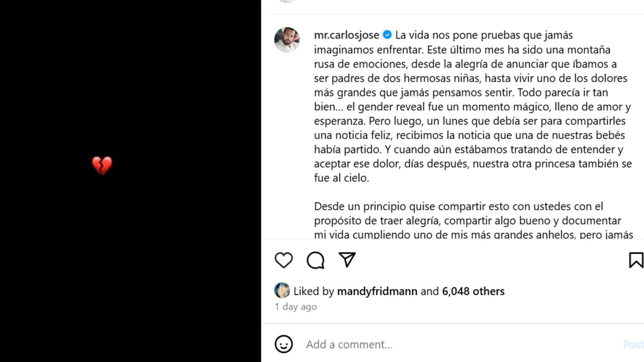This screenshot has height=362, width=644.
Task: Click Liked by text in the likes row
Action: 315,291
